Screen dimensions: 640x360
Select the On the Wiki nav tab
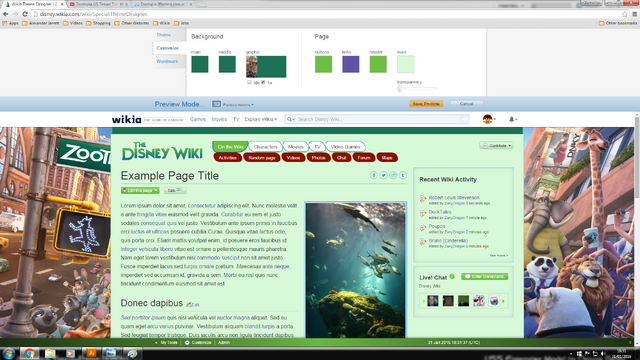(230, 147)
